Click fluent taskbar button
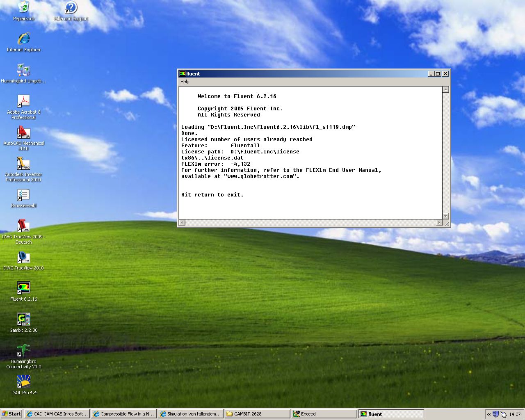525x420 pixels. [x=391, y=414]
